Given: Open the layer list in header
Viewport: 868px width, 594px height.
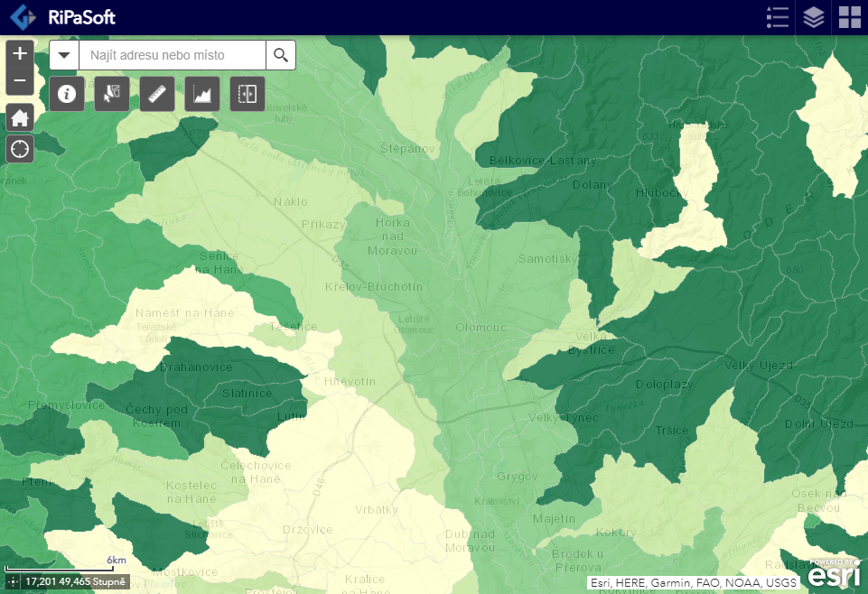Looking at the screenshot, I should (x=813, y=17).
